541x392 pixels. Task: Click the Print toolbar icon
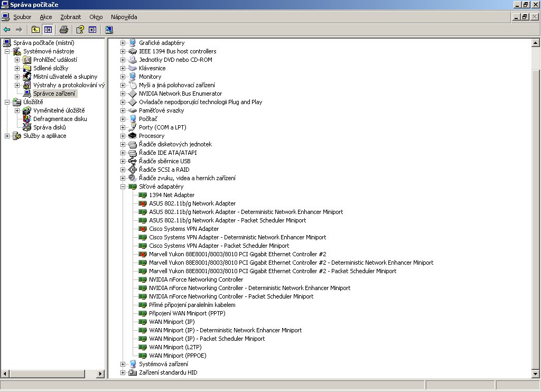click(x=64, y=30)
